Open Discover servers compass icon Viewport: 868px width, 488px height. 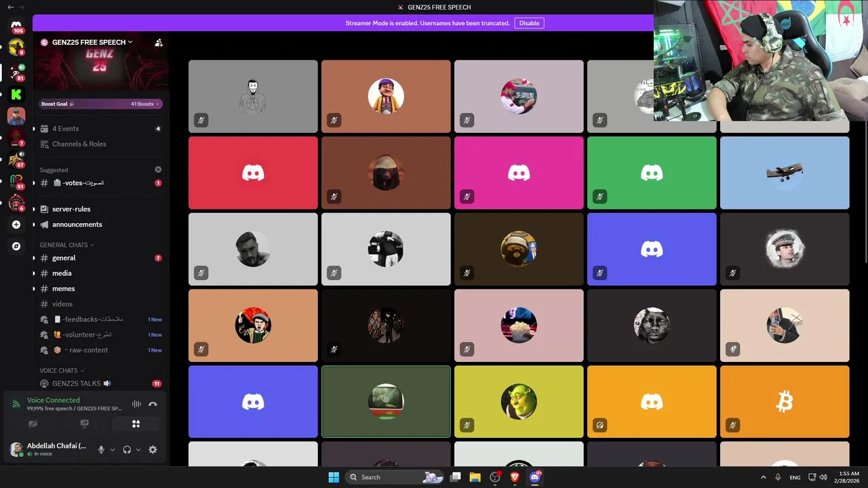[x=16, y=246]
